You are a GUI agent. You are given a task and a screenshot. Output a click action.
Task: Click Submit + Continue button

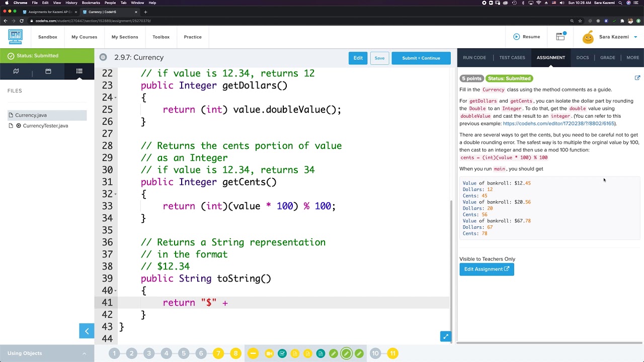tap(421, 58)
